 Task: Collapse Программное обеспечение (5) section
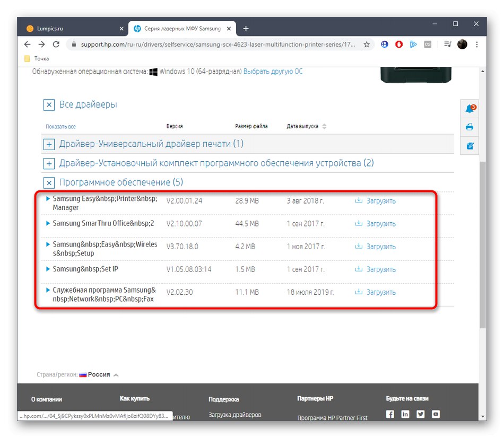point(49,183)
